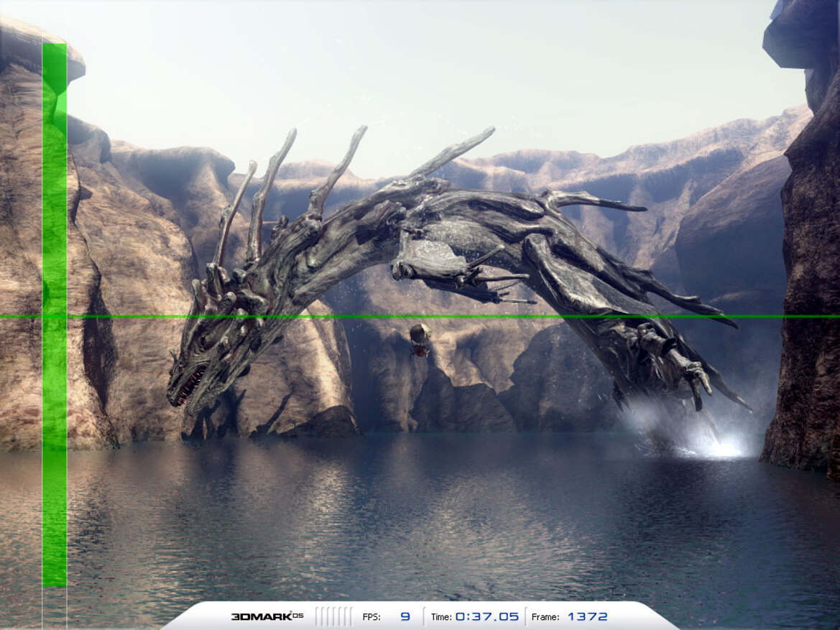Viewport: 840px width, 630px height.
Task: Click the "Time:" label
Action: coord(441,617)
